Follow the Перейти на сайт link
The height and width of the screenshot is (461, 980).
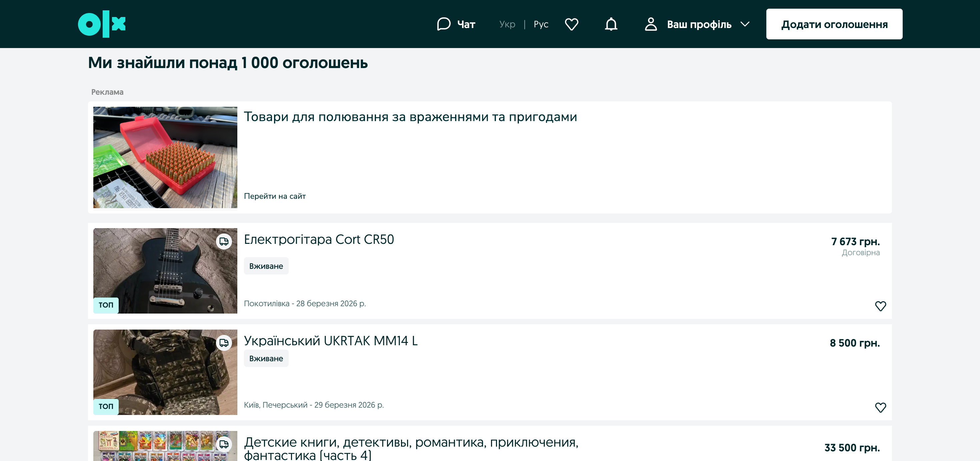(x=275, y=196)
